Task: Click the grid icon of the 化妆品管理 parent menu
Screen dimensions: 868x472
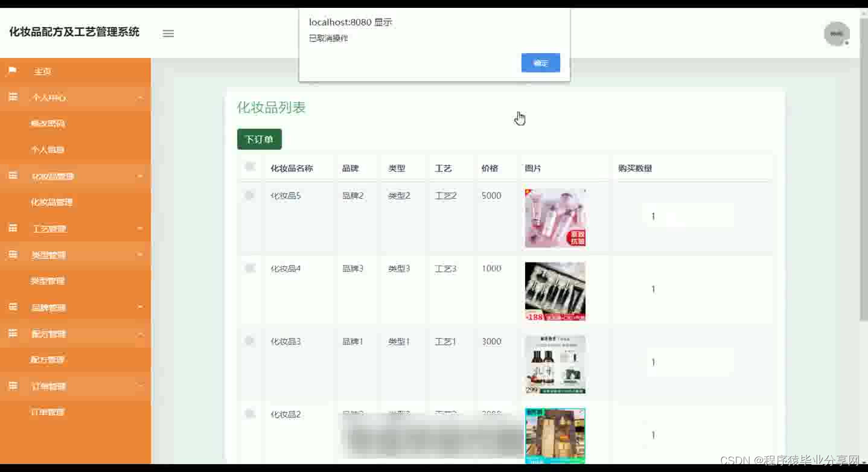Action: [x=13, y=176]
